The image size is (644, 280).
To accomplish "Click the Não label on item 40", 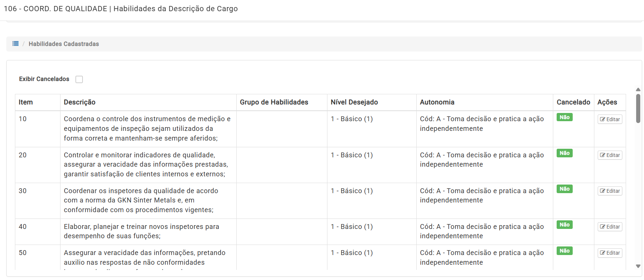I will pyautogui.click(x=564, y=224).
